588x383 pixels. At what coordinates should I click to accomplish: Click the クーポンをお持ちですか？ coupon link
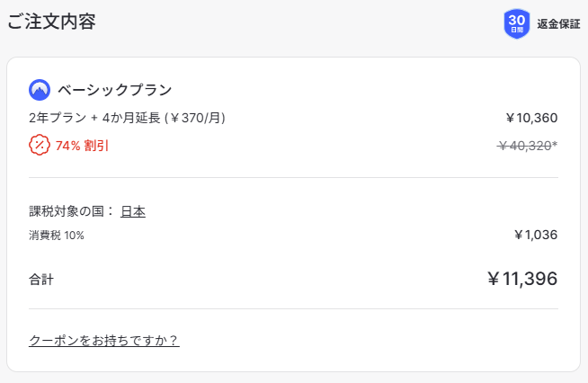[x=104, y=340]
